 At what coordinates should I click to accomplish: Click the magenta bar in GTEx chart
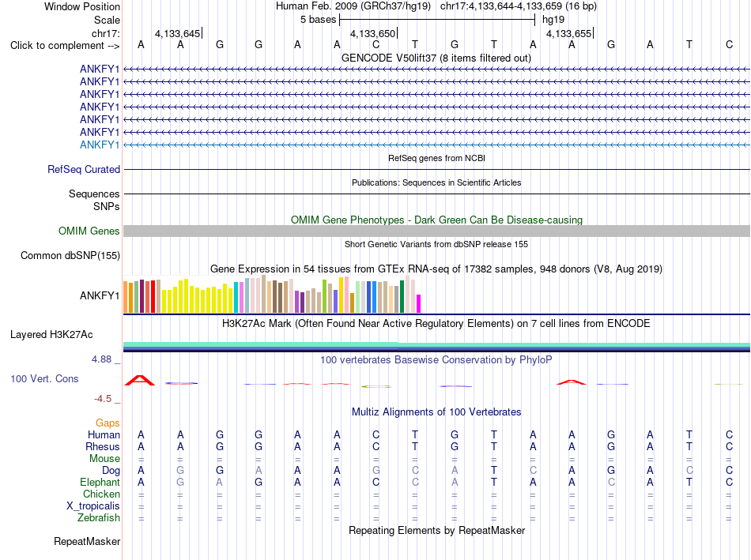(419, 303)
